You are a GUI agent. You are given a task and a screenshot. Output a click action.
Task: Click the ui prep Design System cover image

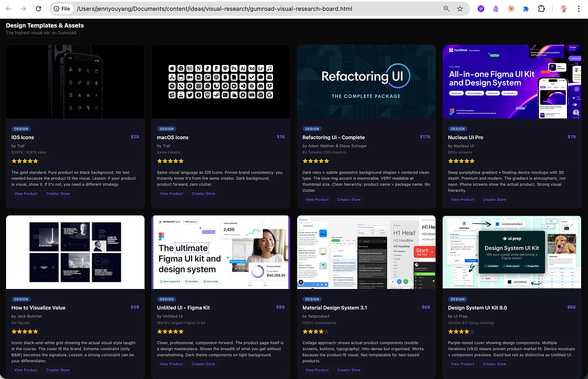coord(512,252)
